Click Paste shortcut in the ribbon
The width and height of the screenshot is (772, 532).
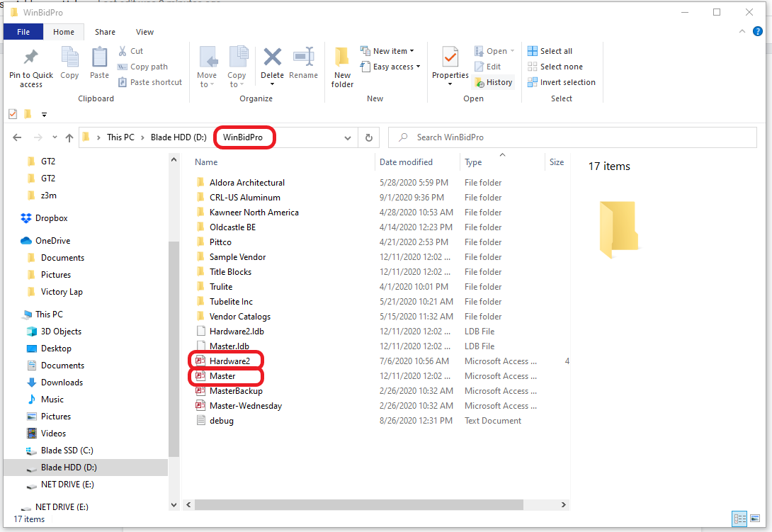150,82
